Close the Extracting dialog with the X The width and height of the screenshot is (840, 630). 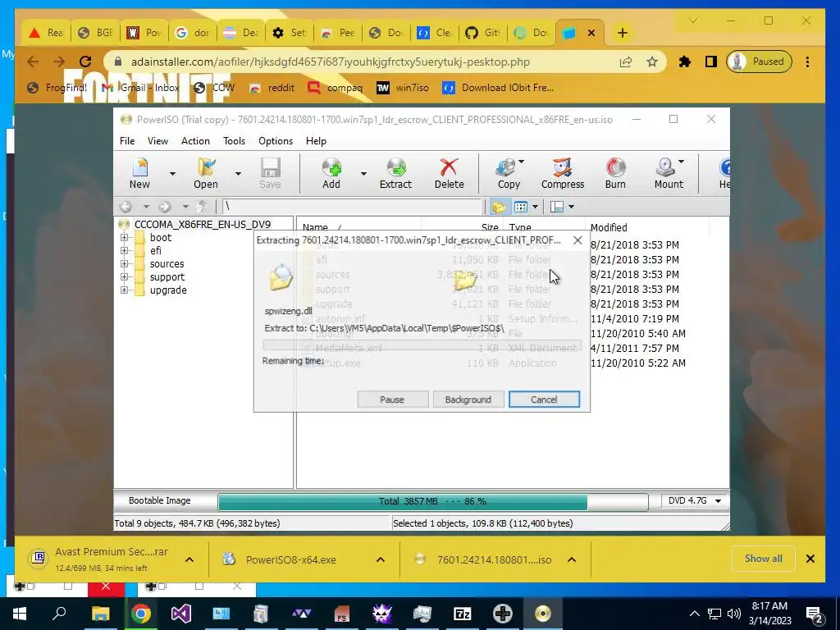577,240
